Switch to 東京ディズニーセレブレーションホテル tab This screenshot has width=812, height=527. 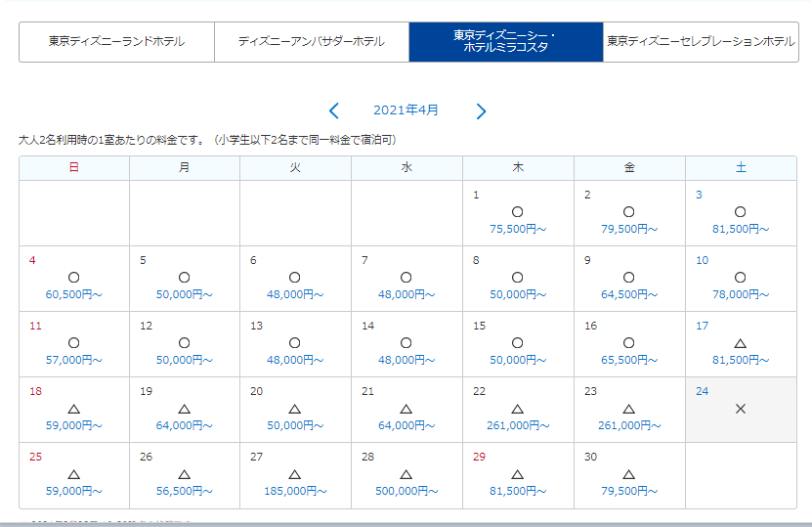[701, 42]
